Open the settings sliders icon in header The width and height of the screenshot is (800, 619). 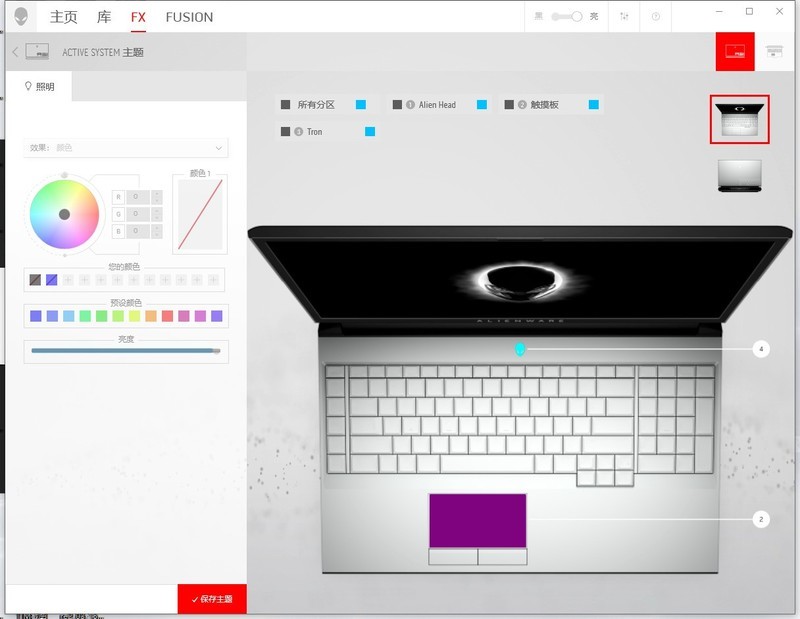coord(624,16)
